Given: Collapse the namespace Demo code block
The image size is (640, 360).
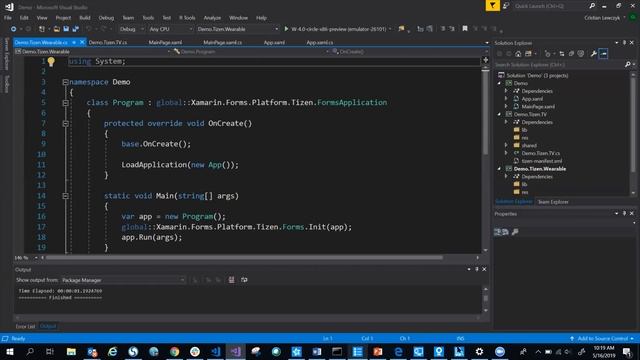Looking at the screenshot, I should (65, 82).
